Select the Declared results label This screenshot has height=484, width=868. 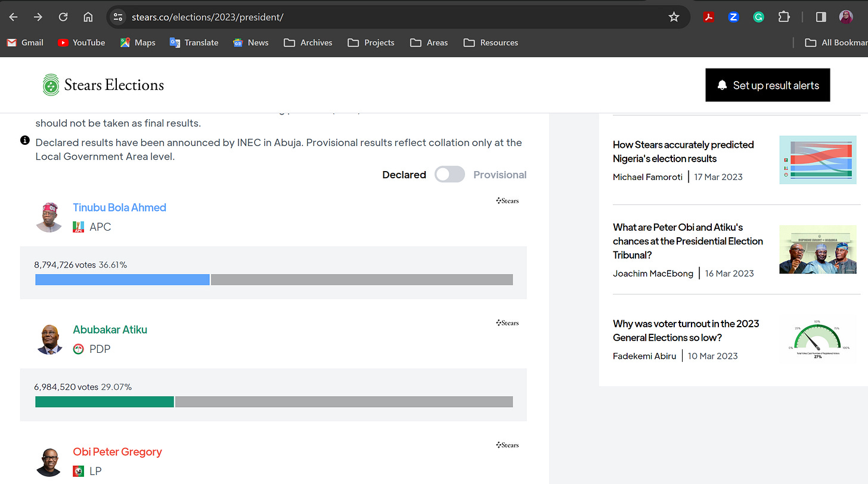404,175
